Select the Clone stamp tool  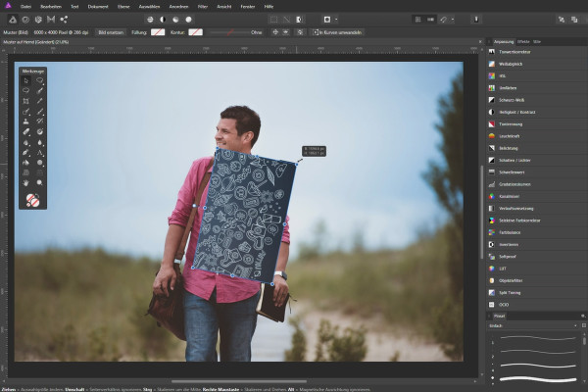point(25,122)
